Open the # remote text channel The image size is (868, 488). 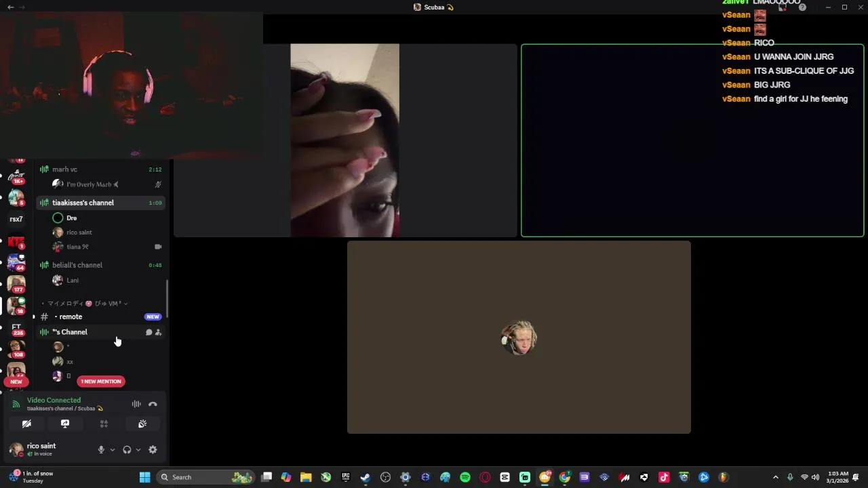(100, 317)
